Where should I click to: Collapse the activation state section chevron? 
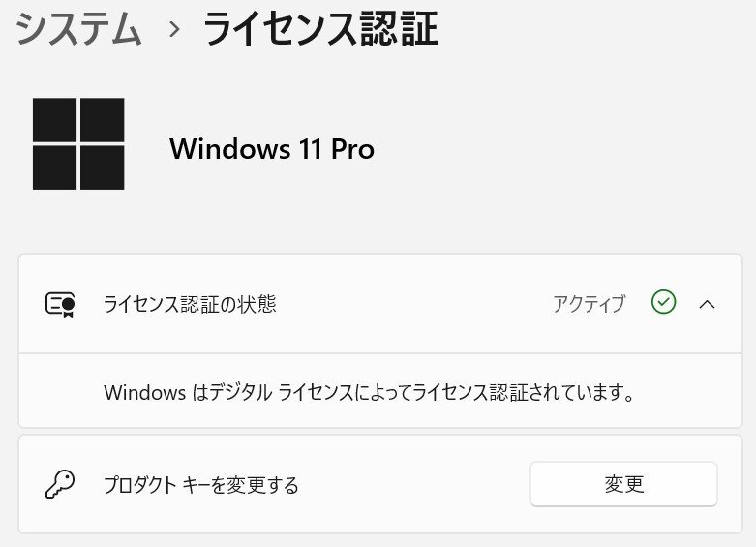(x=707, y=304)
